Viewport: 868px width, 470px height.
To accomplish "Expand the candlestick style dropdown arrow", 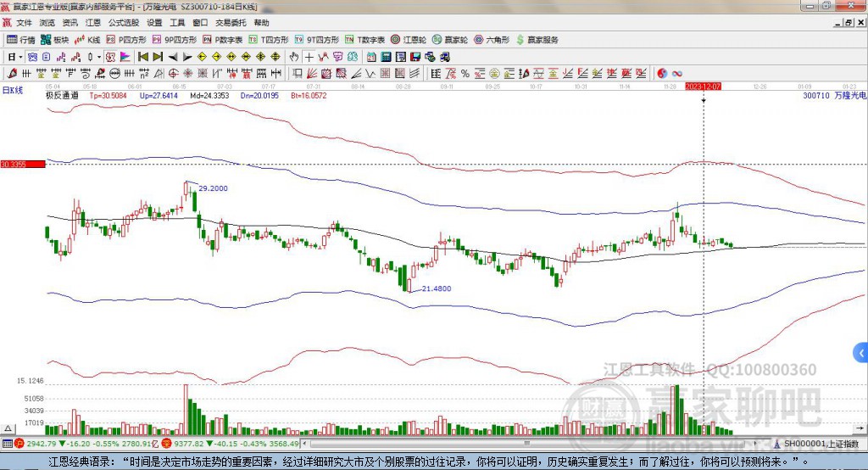I will point(99,57).
